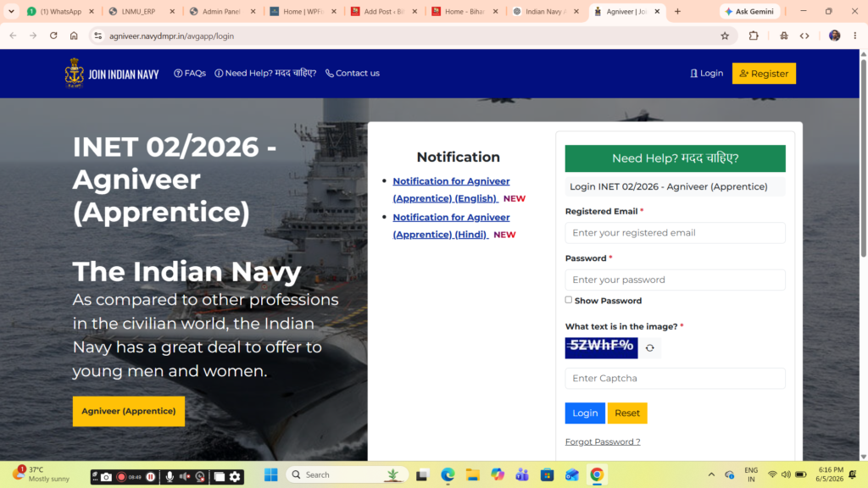Switch to the Add Post tab
The width and height of the screenshot is (868, 488).
click(384, 11)
